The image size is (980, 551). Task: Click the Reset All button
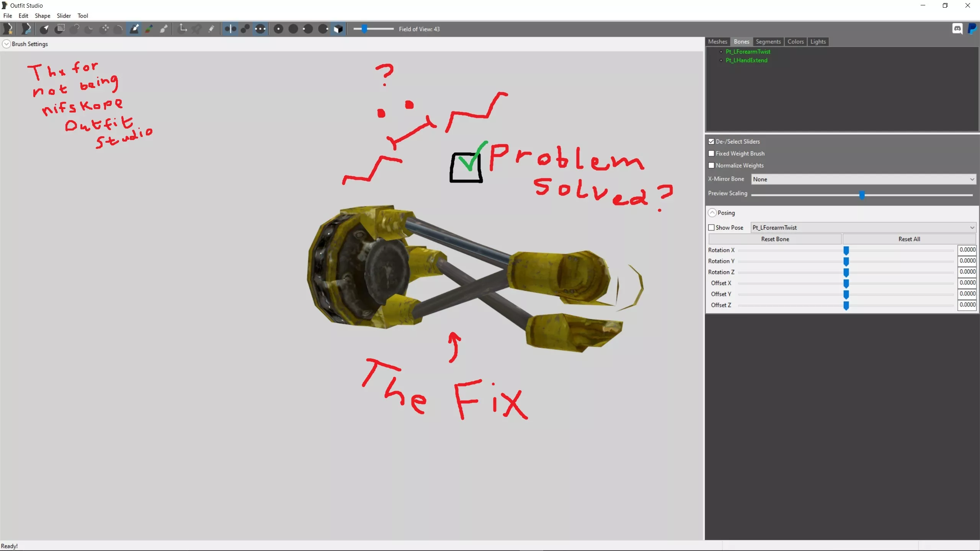click(x=909, y=239)
